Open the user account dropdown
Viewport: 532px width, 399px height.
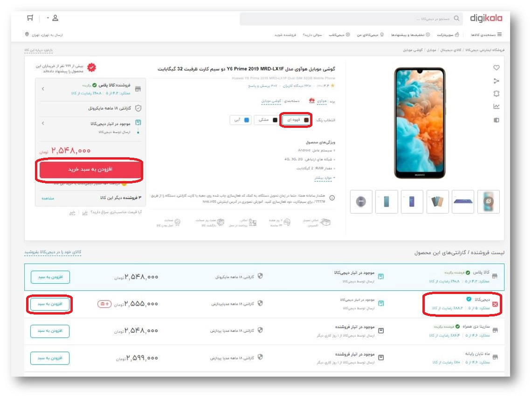point(53,18)
